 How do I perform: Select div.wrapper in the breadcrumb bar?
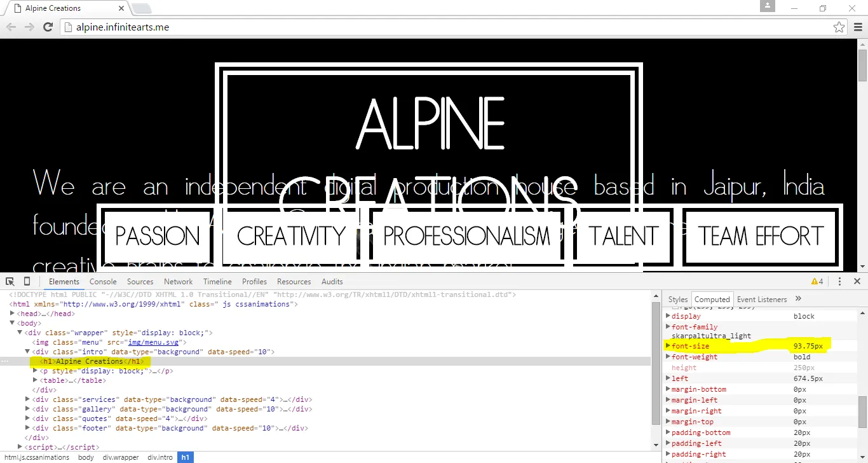pos(121,457)
